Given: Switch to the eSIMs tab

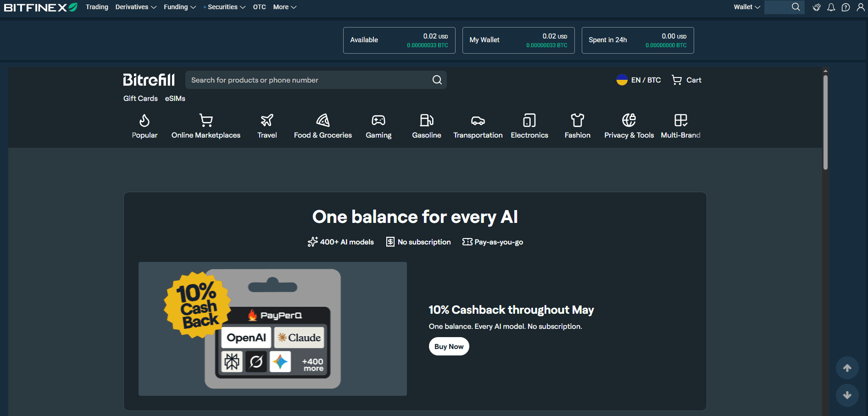Looking at the screenshot, I should pos(175,98).
